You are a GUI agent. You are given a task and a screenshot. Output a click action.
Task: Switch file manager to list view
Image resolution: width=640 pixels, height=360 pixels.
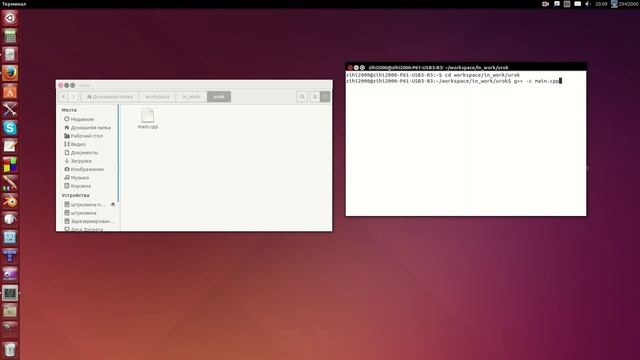(x=315, y=97)
